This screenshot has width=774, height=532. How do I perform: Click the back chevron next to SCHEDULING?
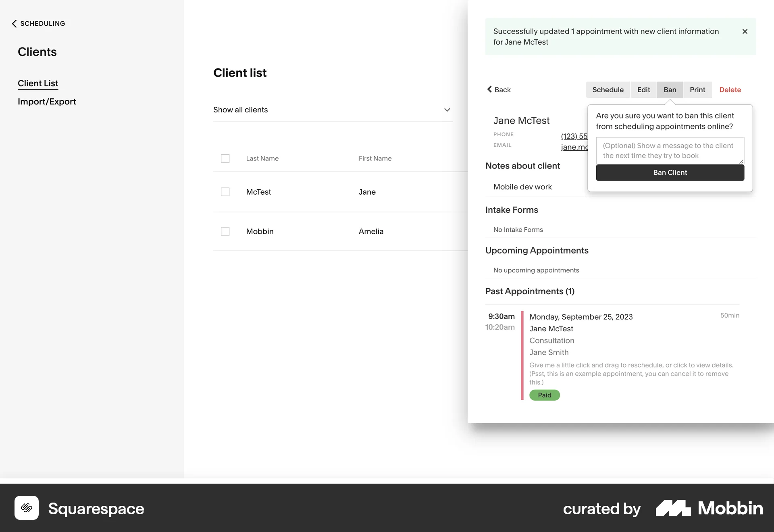click(14, 23)
